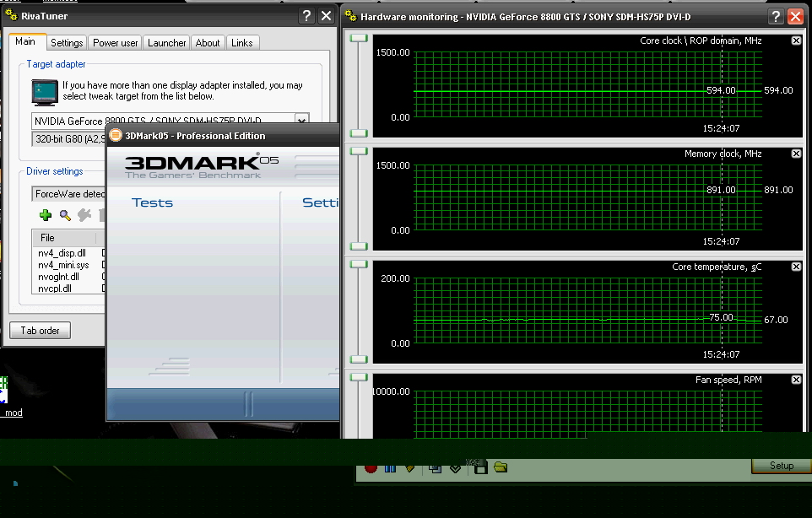Click the 3DMark05 Professional Edition title bar
The height and width of the screenshot is (518, 812).
click(x=223, y=136)
